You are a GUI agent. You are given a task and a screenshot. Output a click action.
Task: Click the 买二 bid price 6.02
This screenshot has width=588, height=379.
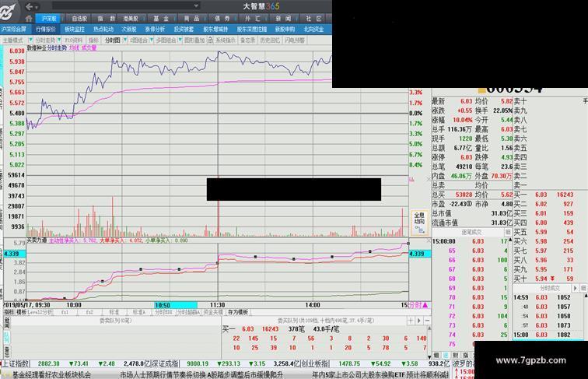pos(541,204)
